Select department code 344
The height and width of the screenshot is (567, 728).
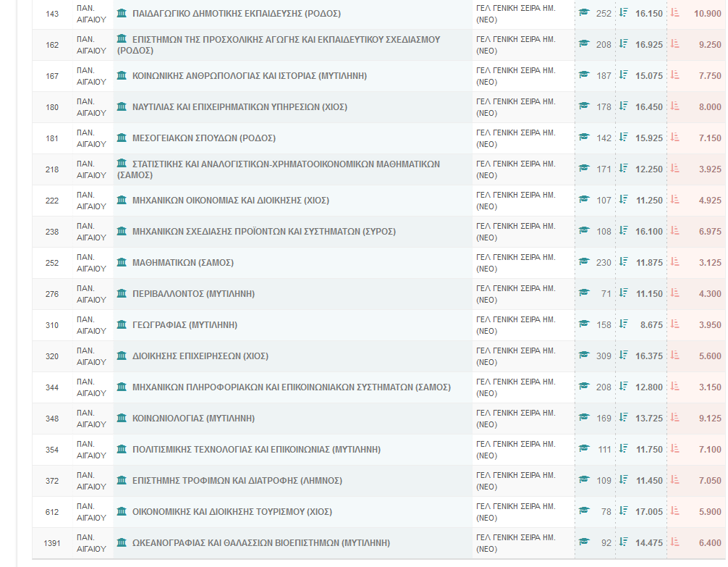[x=52, y=387]
